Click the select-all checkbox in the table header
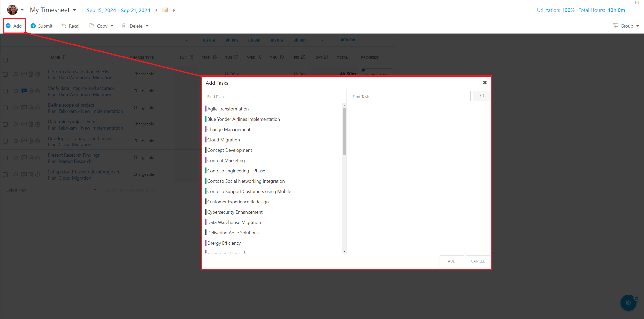This screenshot has height=319, width=644. pyautogui.click(x=5, y=60)
